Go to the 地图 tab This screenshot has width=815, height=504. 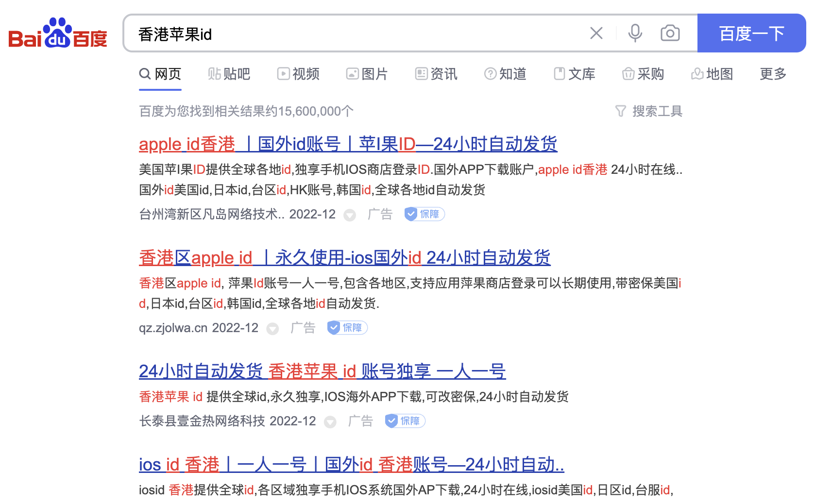tap(712, 74)
